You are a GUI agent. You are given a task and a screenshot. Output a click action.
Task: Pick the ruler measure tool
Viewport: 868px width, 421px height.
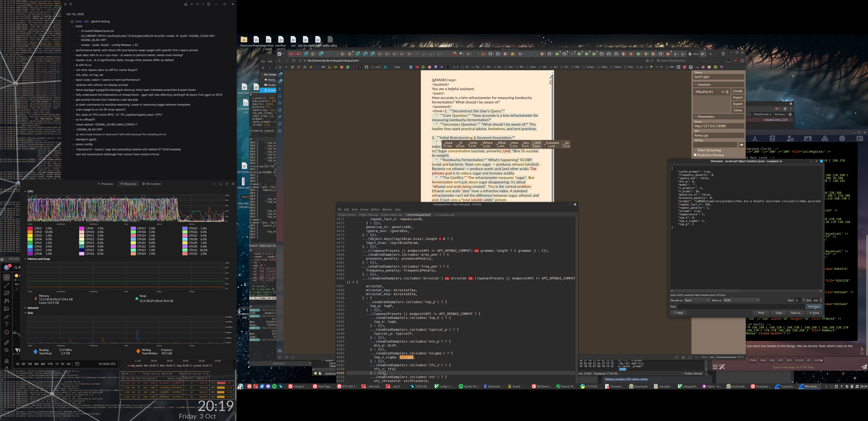click(x=6, y=342)
